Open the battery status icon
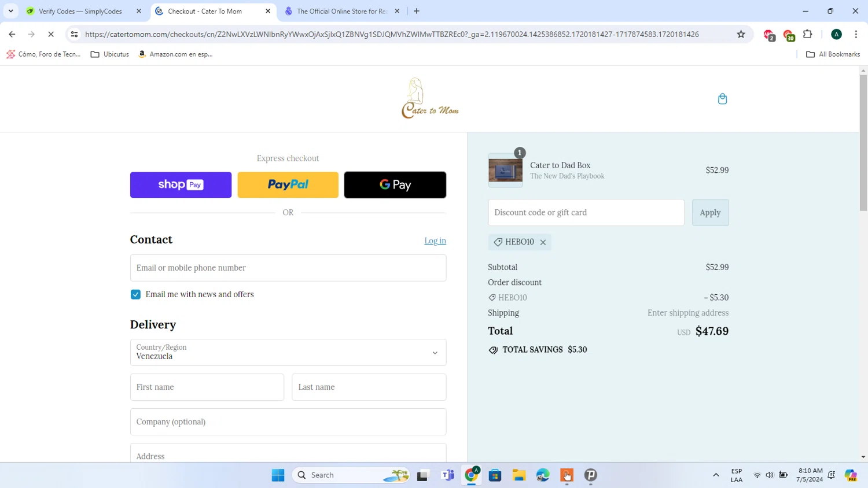 (x=783, y=475)
